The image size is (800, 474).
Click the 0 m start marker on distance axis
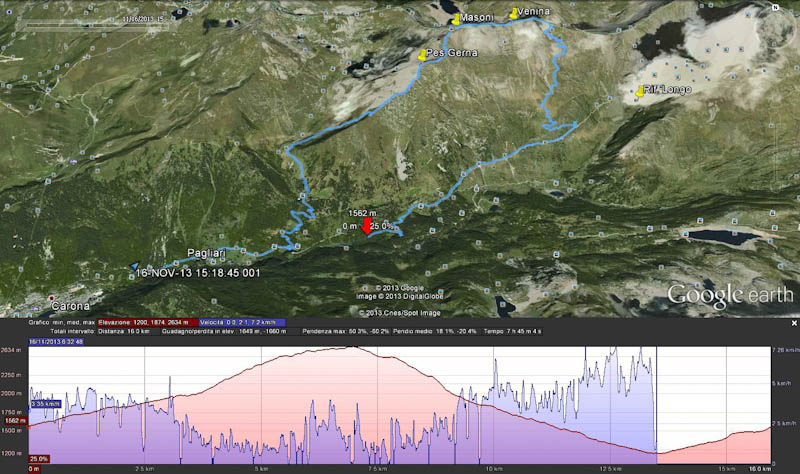coord(34,468)
